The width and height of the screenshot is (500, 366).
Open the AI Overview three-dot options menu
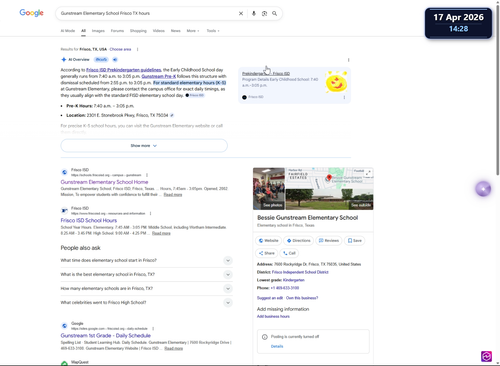(x=348, y=60)
